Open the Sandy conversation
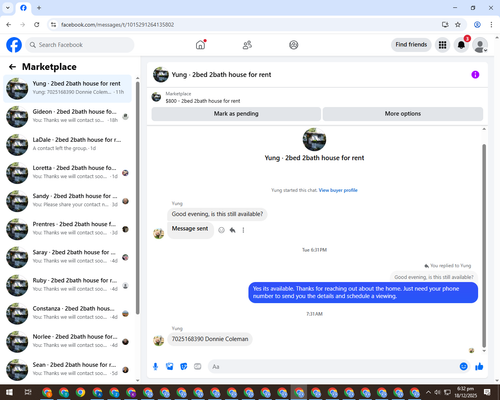This screenshot has height=400, width=500. click(67, 201)
